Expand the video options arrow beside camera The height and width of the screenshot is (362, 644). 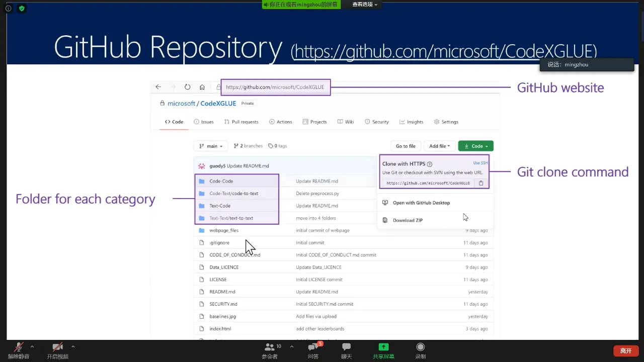click(x=73, y=346)
